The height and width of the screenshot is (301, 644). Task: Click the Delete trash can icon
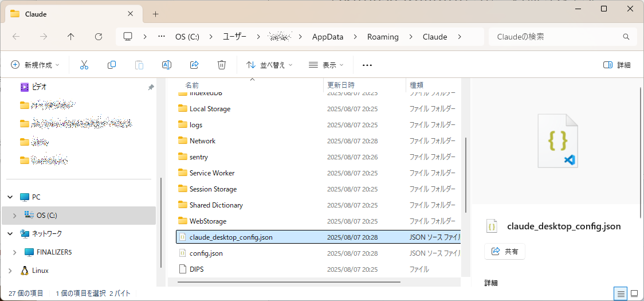[x=222, y=65]
